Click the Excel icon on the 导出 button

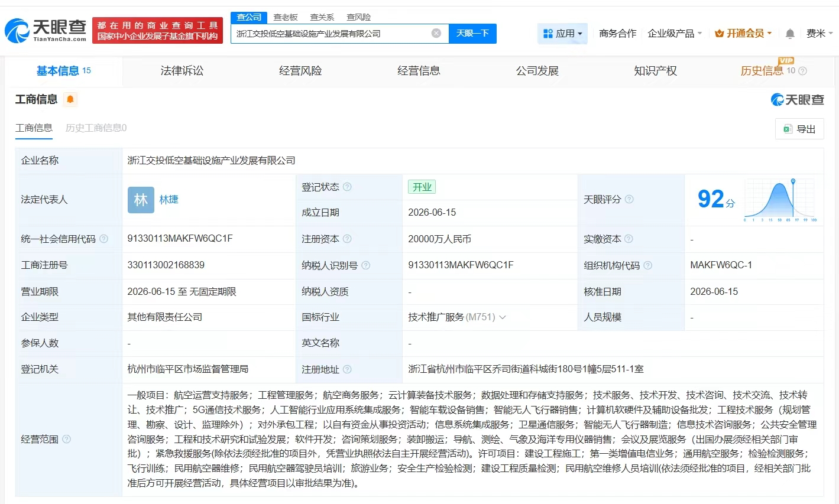click(788, 129)
